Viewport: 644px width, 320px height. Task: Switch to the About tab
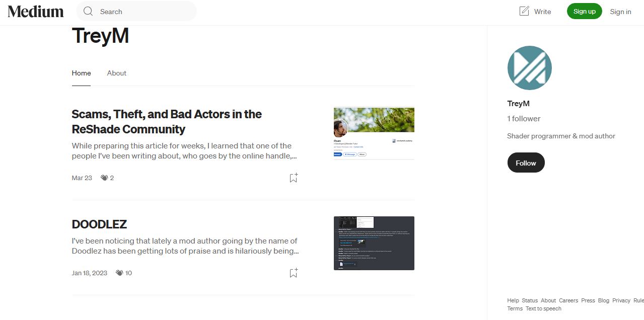[x=117, y=73]
